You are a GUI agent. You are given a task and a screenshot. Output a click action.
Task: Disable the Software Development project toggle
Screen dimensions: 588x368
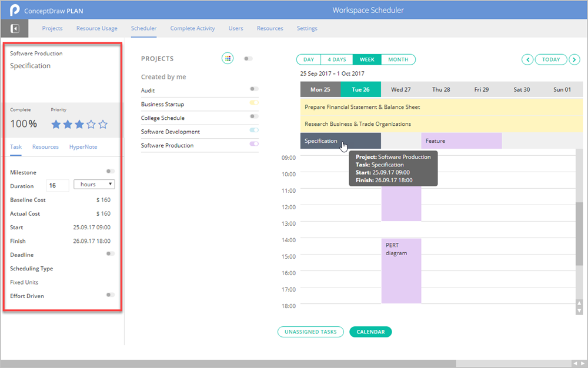click(x=253, y=131)
